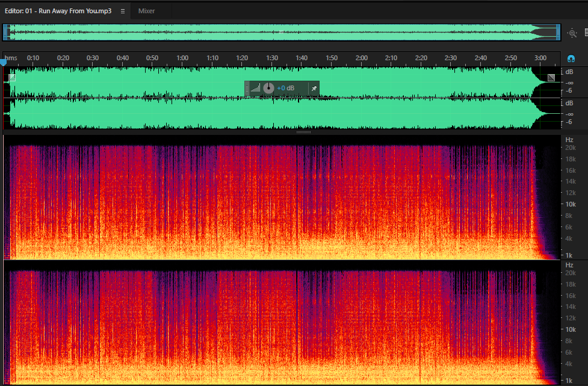Click 10k on the lower frequency scale
Viewport: 588px width, 386px height.
click(571, 329)
